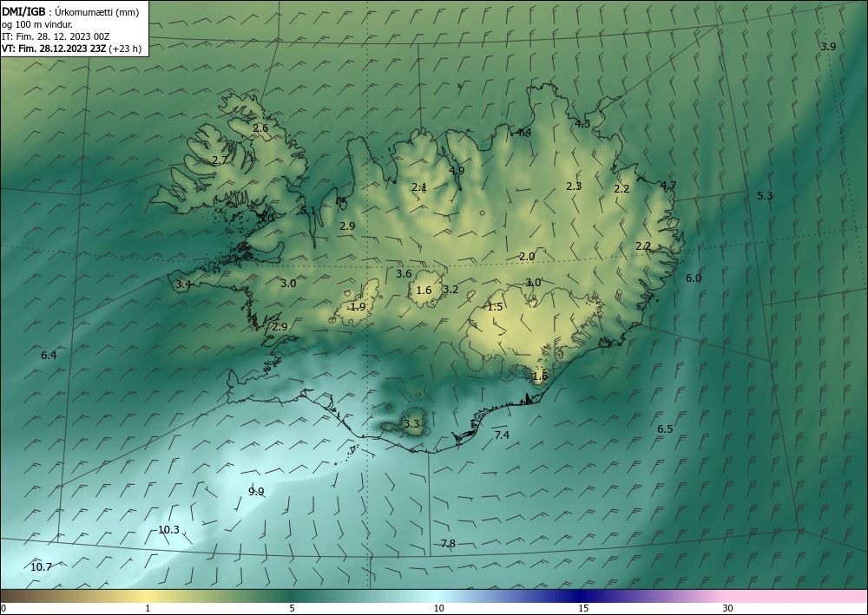Click the 10.3 value in the southwest sea
The height and width of the screenshot is (615, 868).
(x=169, y=529)
